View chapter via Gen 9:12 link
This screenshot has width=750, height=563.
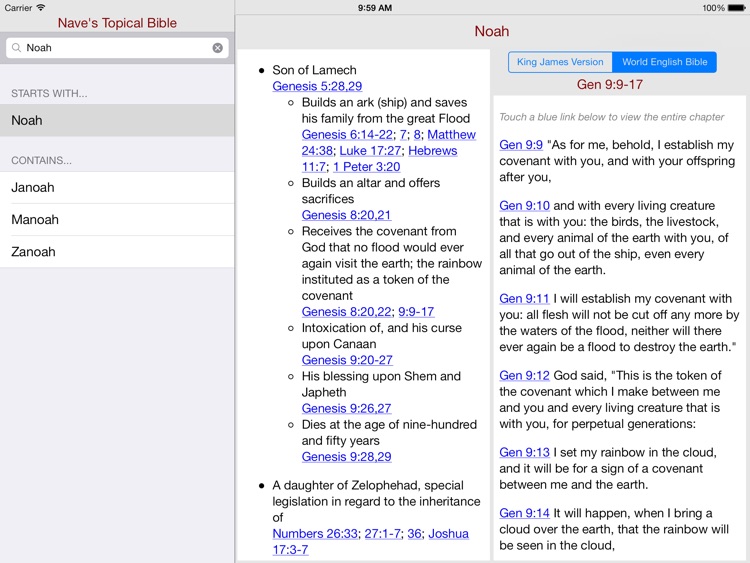point(524,375)
